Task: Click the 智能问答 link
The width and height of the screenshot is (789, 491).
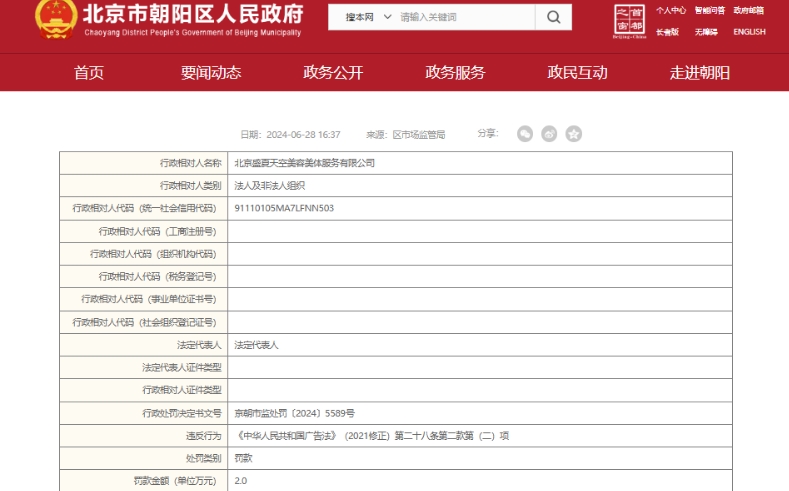Action: pyautogui.click(x=709, y=10)
